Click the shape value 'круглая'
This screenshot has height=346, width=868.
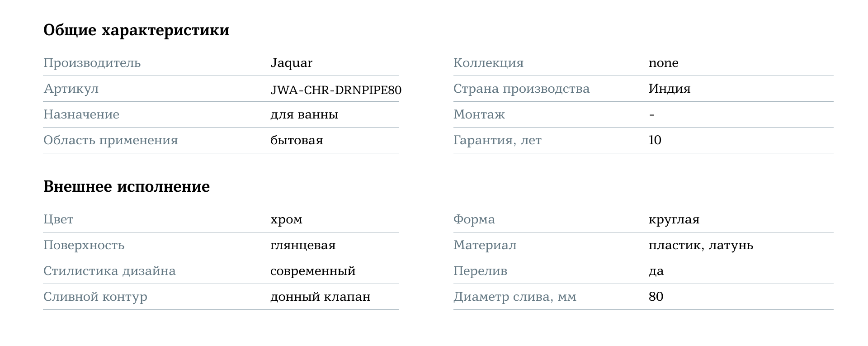(674, 219)
